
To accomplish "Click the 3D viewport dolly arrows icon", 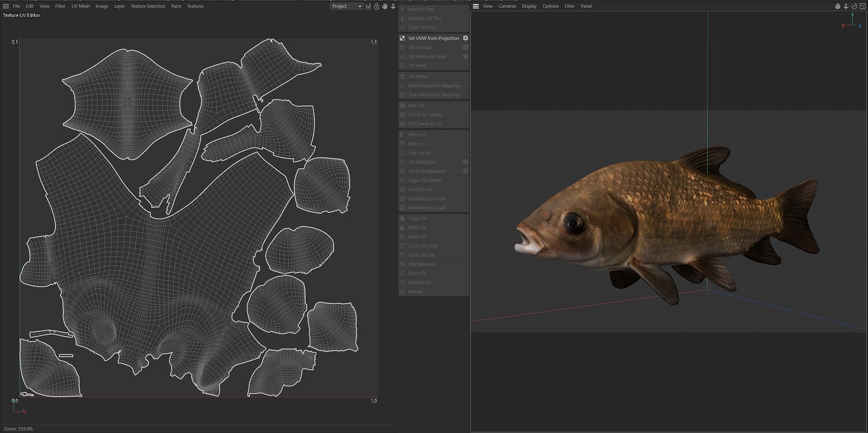I will [845, 6].
